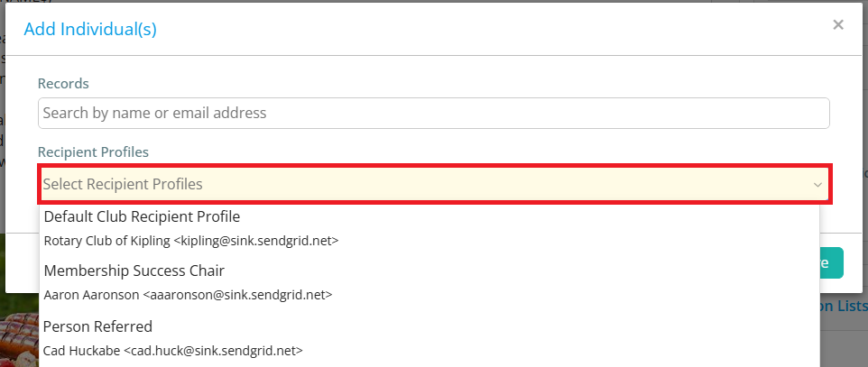The height and width of the screenshot is (367, 868).
Task: Close the Add Individual(s) dialog
Action: [838, 25]
